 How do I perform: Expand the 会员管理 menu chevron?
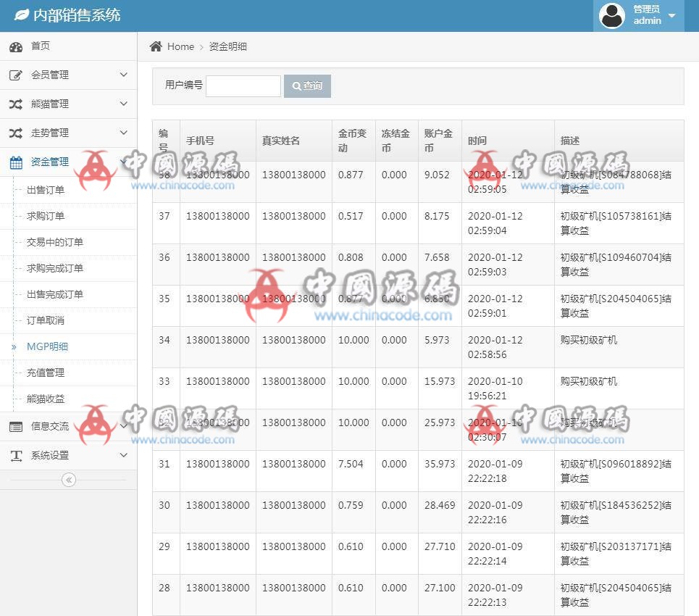click(x=123, y=75)
